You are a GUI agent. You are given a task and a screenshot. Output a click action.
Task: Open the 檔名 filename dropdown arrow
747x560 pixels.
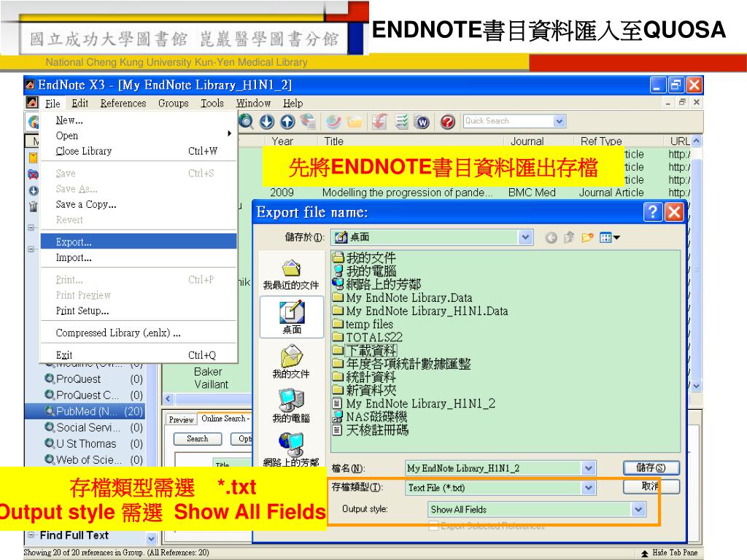pos(589,468)
